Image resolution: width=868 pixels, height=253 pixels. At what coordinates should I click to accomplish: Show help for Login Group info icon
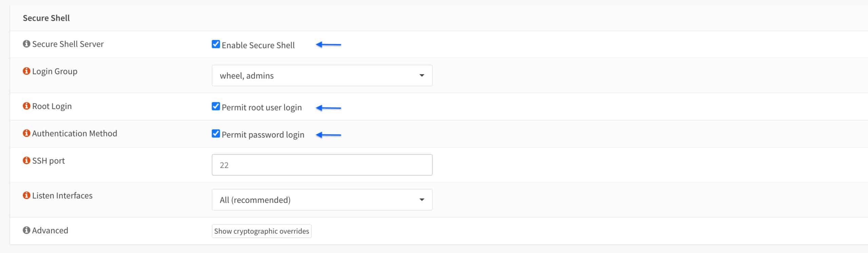(26, 71)
